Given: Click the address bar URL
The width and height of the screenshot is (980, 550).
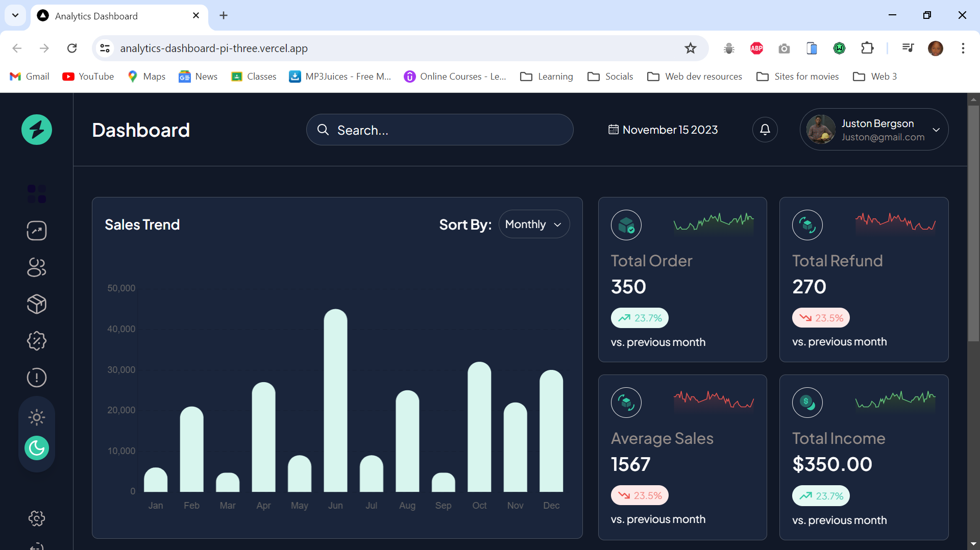Looking at the screenshot, I should (x=214, y=48).
